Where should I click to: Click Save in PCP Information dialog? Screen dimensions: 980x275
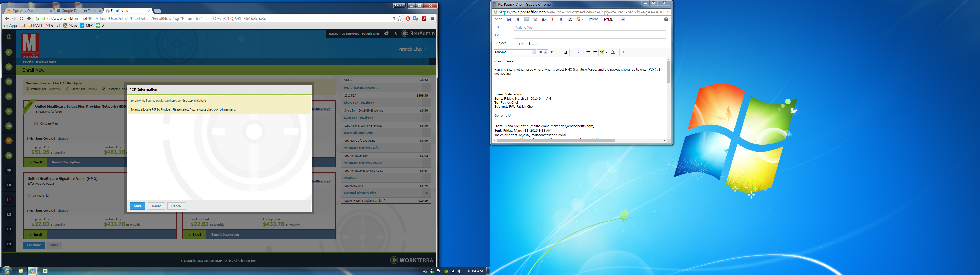point(137,206)
